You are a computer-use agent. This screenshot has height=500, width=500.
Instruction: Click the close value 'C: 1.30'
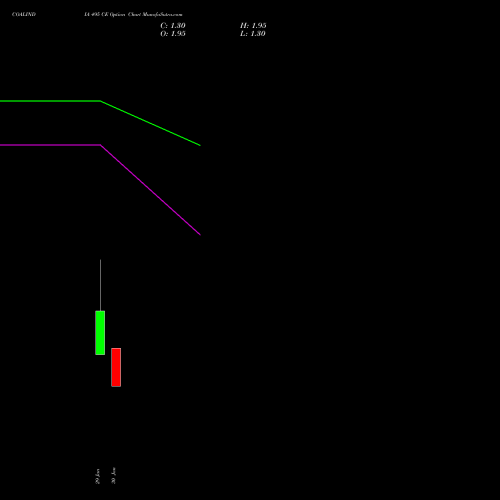(173, 25)
